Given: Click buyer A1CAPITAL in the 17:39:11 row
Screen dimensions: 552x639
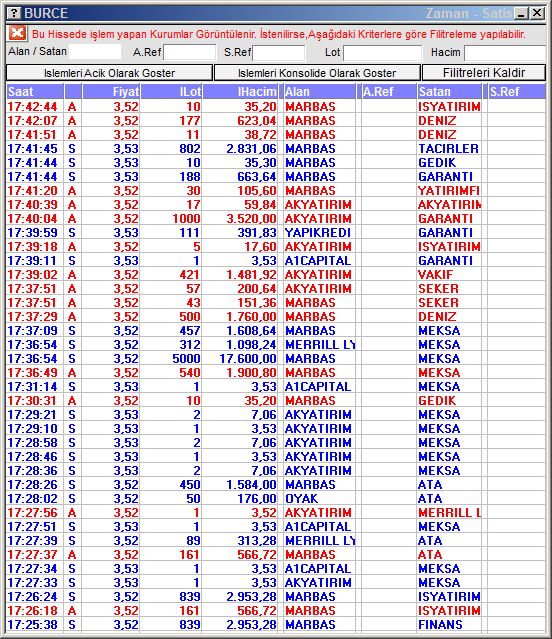Looking at the screenshot, I should [x=318, y=260].
